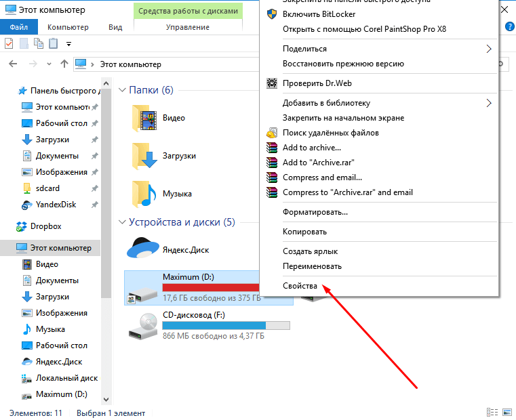Expand the Добавить в библиотеку submenu
This screenshot has height=420, width=516.
(x=378, y=103)
